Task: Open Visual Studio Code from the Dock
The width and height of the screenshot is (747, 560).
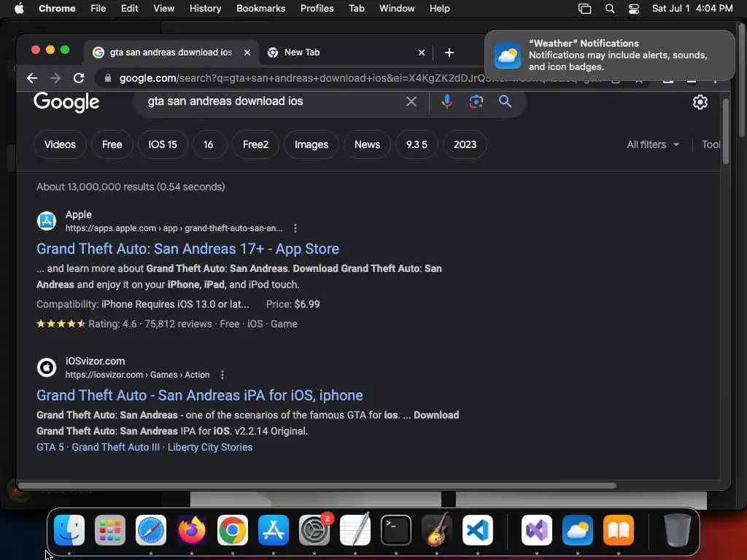Action: 478,530
